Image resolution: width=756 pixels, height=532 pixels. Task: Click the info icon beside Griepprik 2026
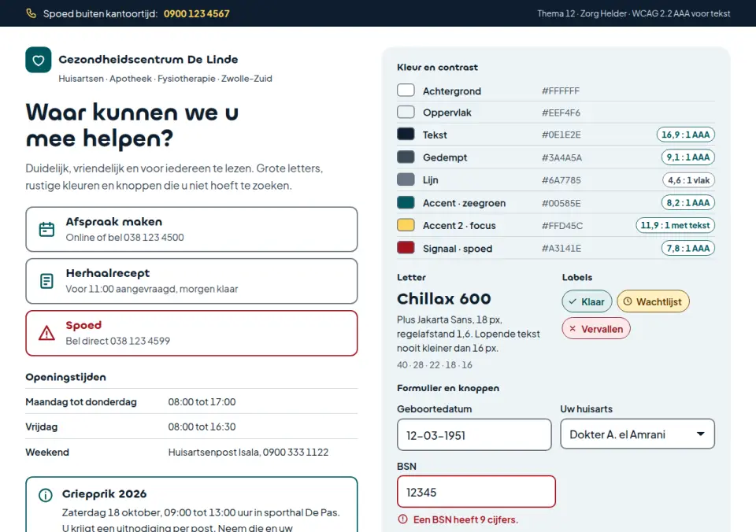[x=46, y=495]
